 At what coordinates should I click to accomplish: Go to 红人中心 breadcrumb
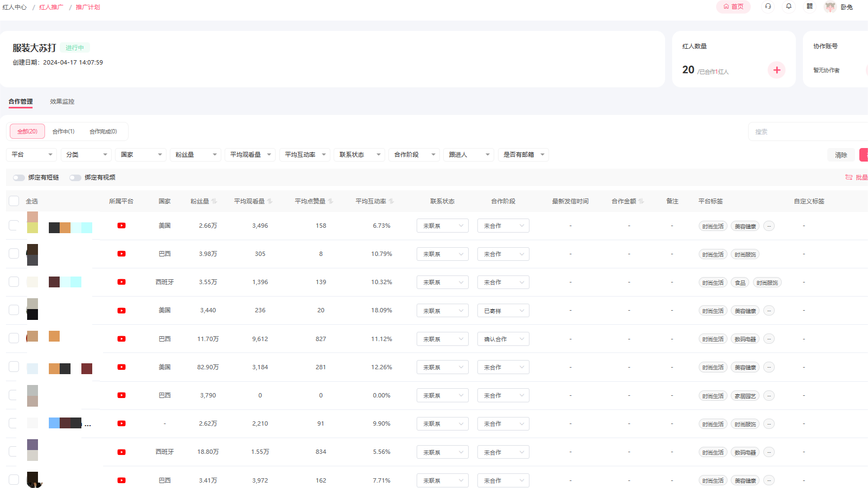click(x=15, y=7)
